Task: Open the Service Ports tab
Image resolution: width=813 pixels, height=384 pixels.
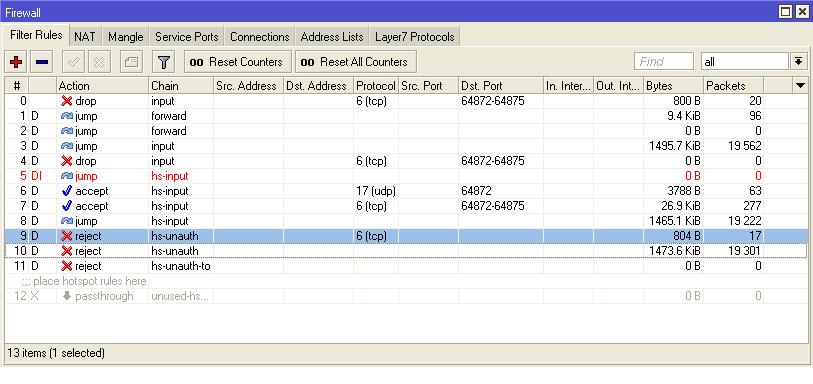Action: coord(187,37)
